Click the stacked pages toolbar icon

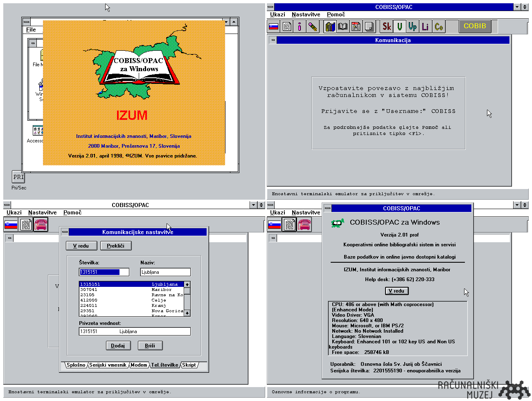click(369, 27)
